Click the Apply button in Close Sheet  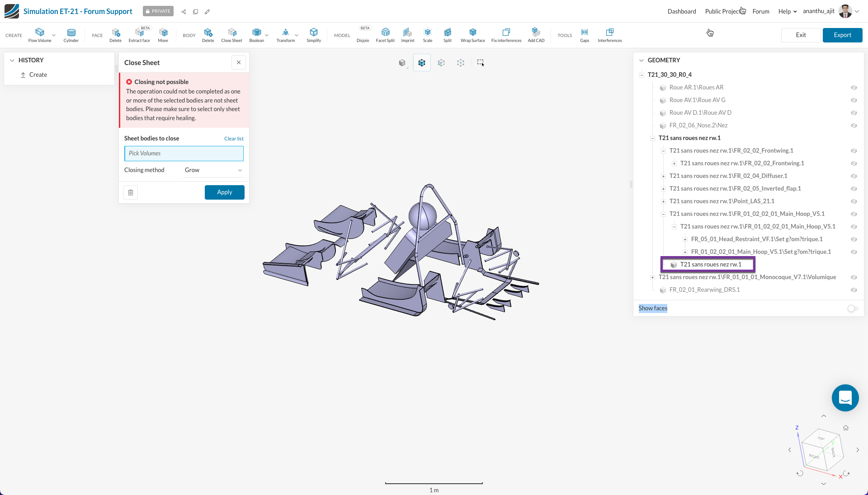point(224,192)
